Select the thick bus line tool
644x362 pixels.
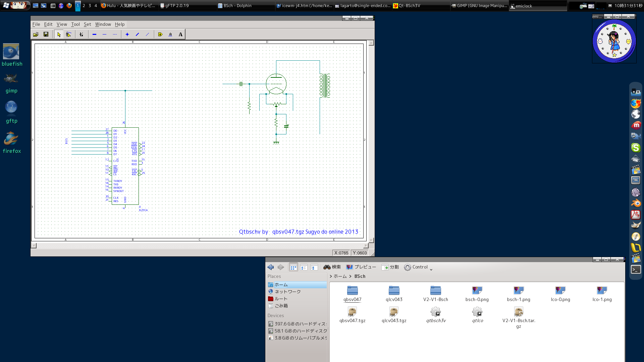tap(94, 34)
